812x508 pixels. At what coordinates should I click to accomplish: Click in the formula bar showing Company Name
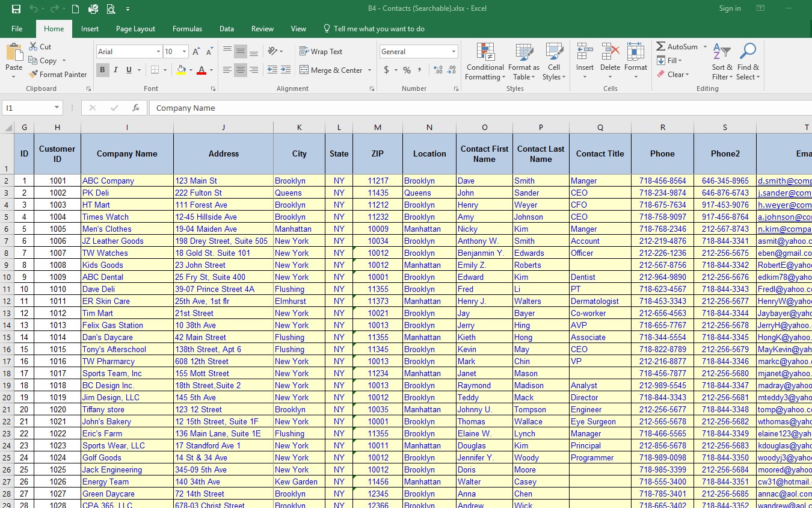(x=481, y=108)
